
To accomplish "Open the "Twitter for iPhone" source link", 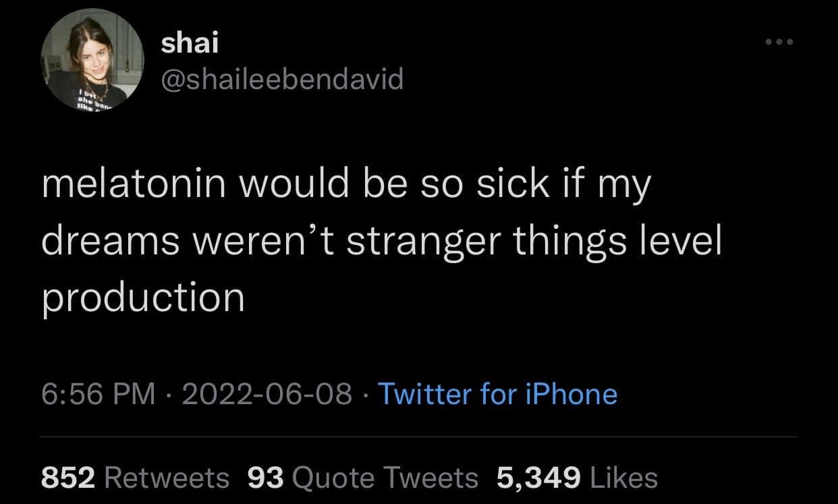I will pos(497,393).
